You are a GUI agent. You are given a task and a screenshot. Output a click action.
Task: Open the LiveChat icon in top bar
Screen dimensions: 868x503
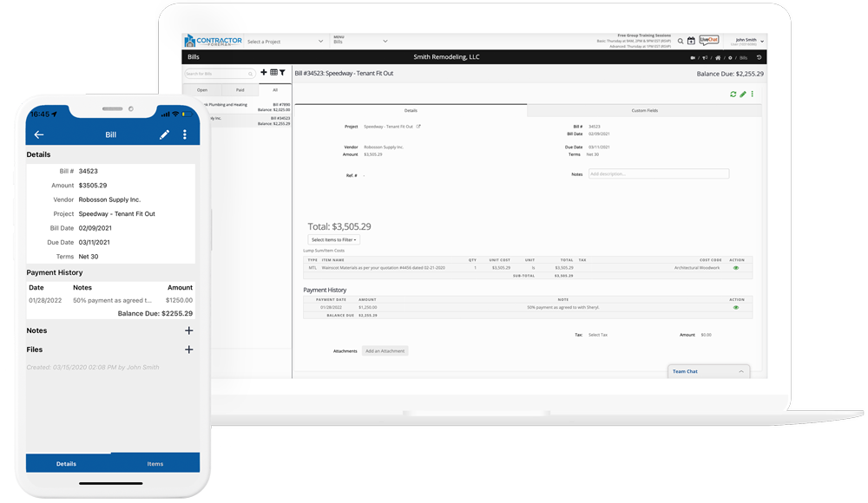709,40
